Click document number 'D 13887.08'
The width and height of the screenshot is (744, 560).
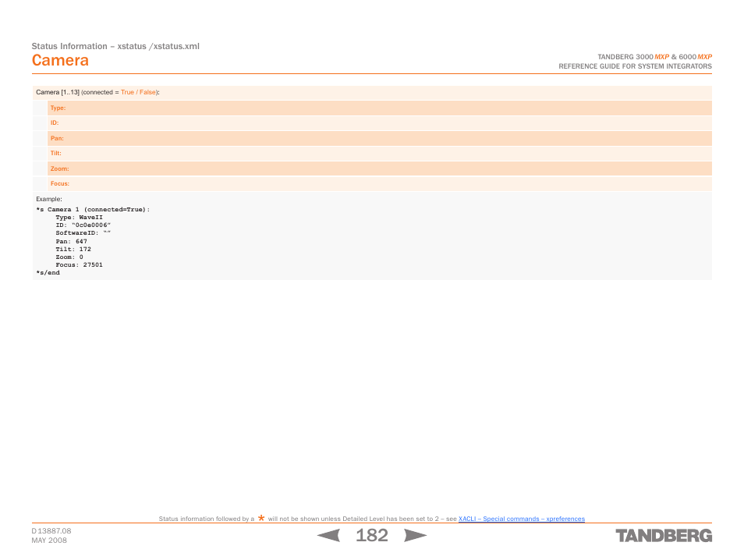pos(51,531)
